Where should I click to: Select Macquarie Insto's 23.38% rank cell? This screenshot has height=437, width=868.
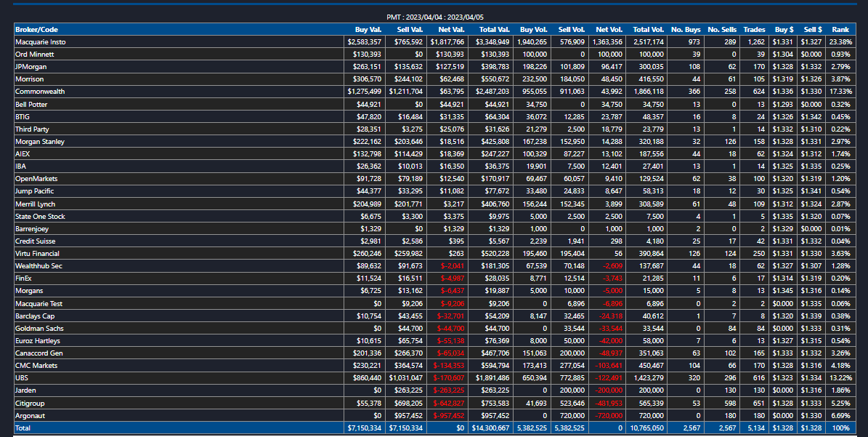pos(841,42)
